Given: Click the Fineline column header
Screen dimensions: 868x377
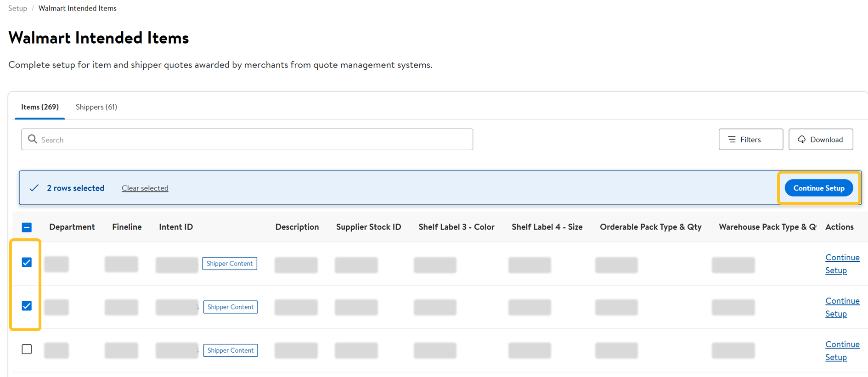Looking at the screenshot, I should coord(127,227).
